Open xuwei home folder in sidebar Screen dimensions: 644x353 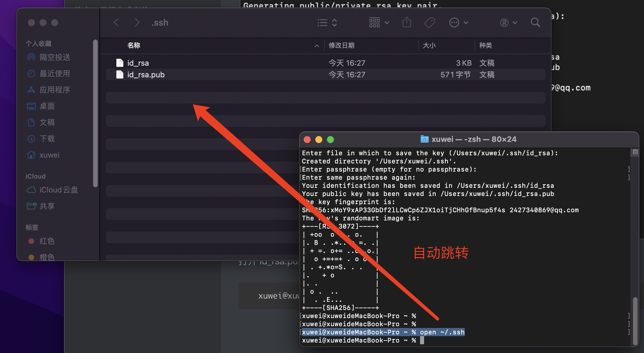coord(49,155)
